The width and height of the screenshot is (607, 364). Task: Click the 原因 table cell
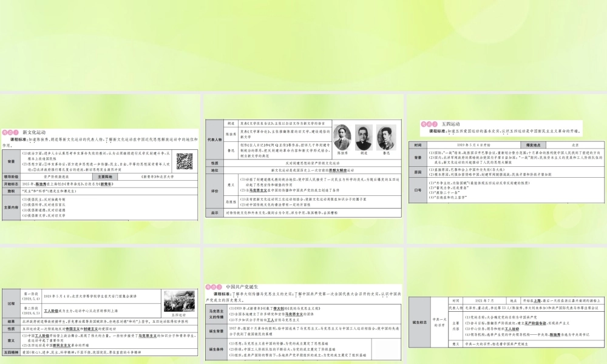(x=418, y=172)
